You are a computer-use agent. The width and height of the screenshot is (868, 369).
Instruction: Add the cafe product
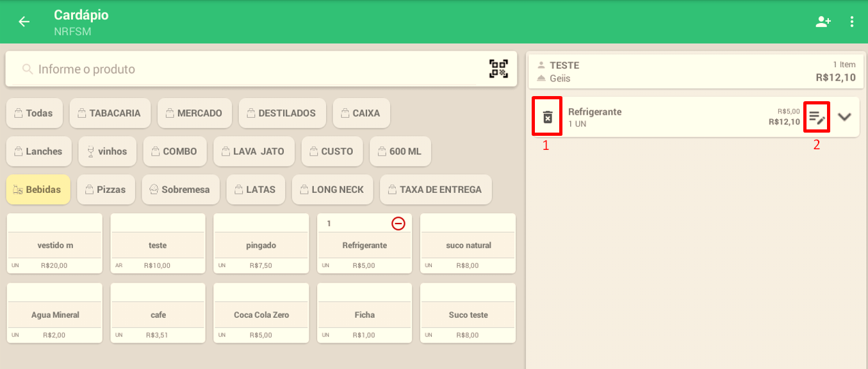click(158, 313)
